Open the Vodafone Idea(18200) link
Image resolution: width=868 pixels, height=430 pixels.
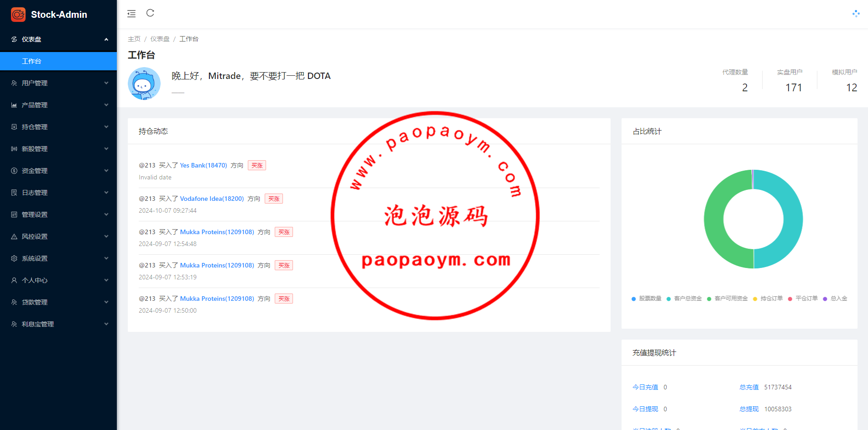click(212, 199)
